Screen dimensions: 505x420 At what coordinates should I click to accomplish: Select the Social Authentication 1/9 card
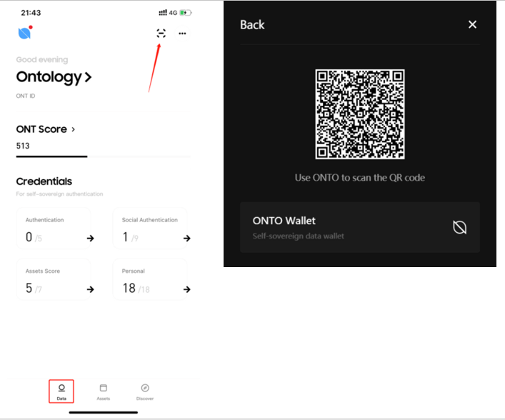[x=150, y=229]
